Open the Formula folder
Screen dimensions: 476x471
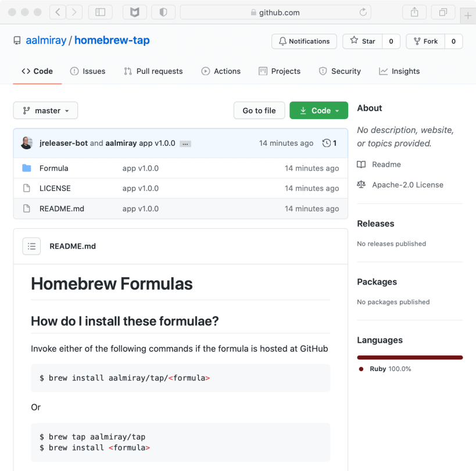pos(53,168)
